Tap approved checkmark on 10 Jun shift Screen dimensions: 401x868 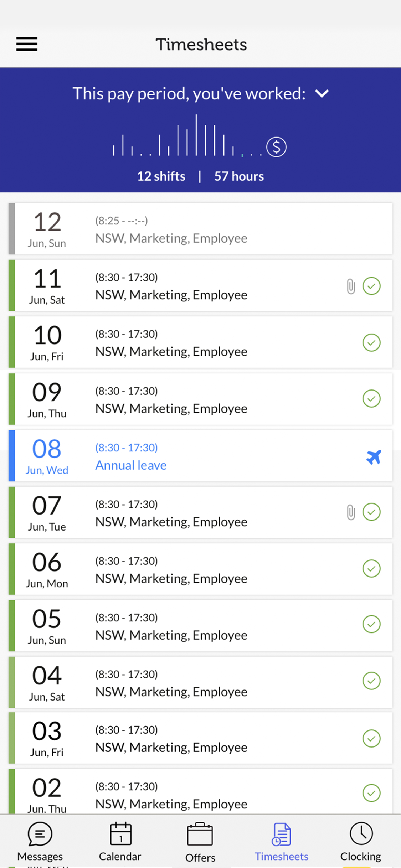pos(371,342)
